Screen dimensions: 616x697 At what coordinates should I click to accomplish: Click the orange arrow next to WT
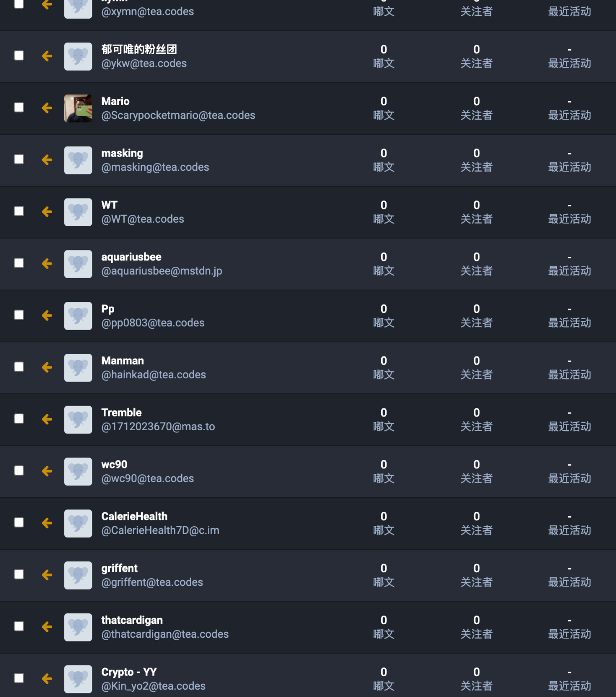pos(47,212)
